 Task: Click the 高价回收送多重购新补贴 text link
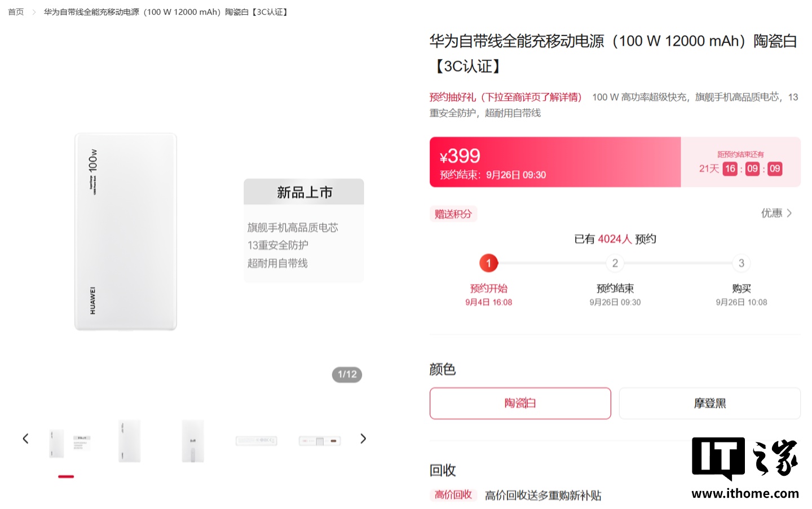point(543,495)
